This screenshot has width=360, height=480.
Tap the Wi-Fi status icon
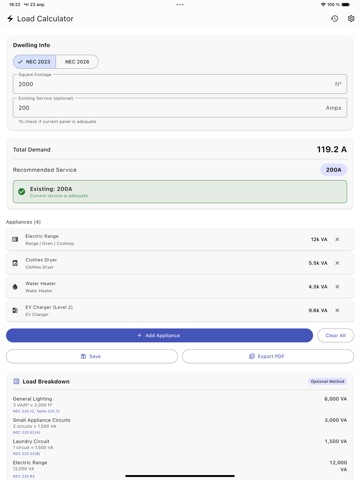323,5
